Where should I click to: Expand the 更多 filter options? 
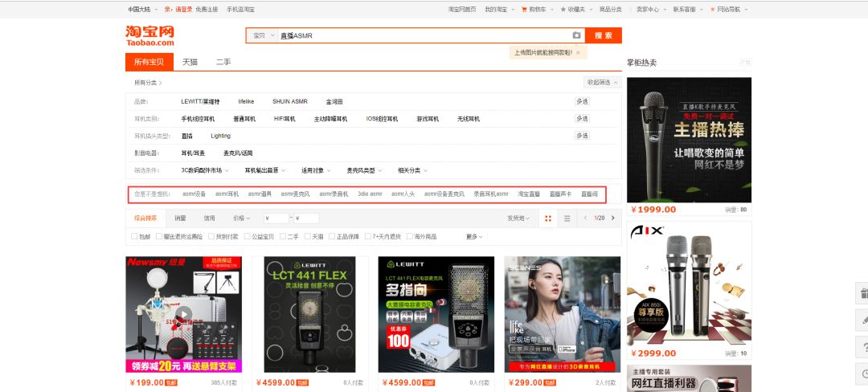pyautogui.click(x=474, y=237)
